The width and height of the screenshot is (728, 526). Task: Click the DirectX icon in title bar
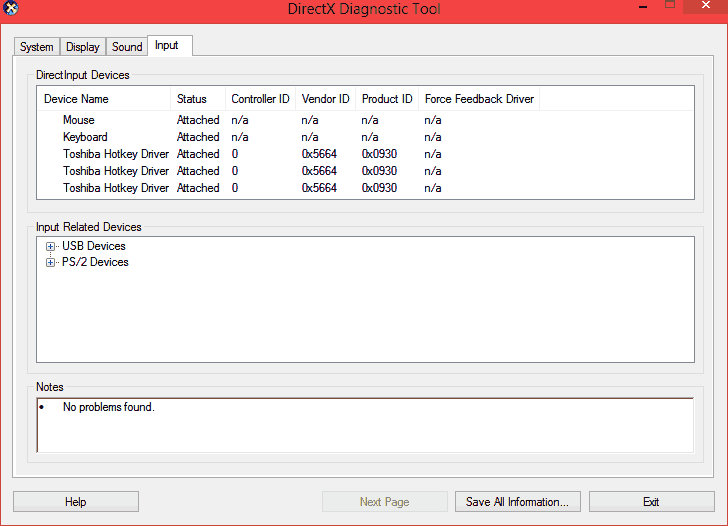[x=10, y=8]
